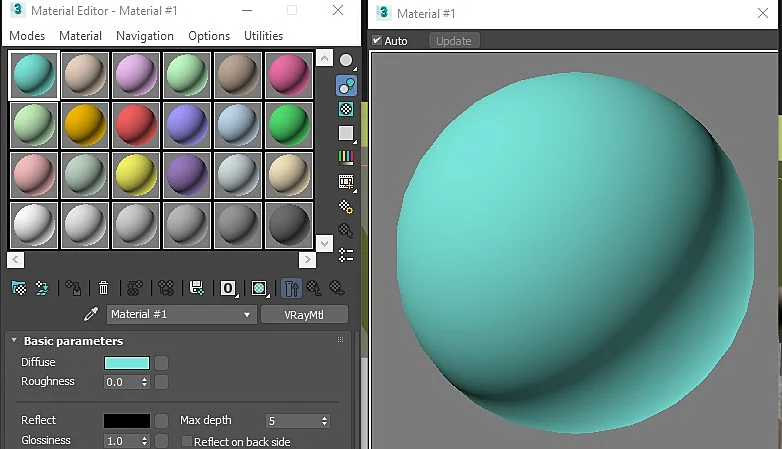Select the Sample Type sphere icon

point(346,60)
